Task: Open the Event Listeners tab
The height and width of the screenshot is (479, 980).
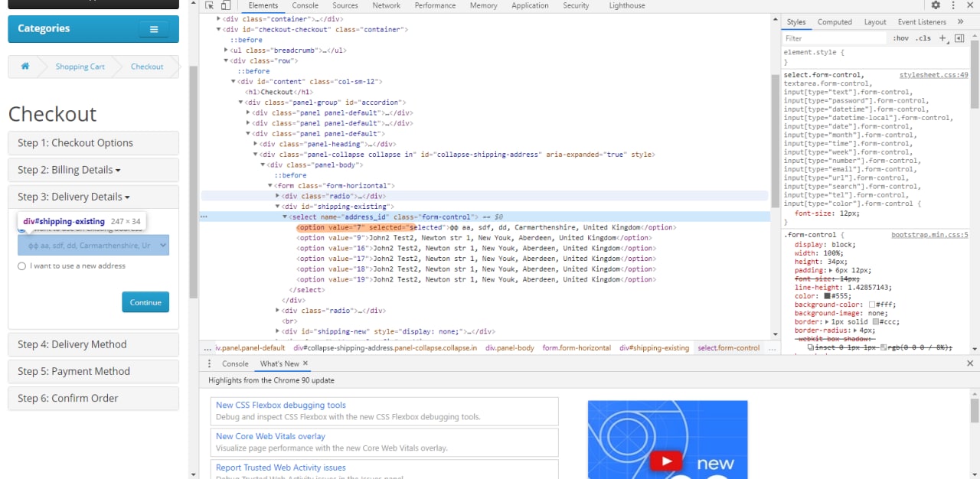Action: pyautogui.click(x=922, y=22)
